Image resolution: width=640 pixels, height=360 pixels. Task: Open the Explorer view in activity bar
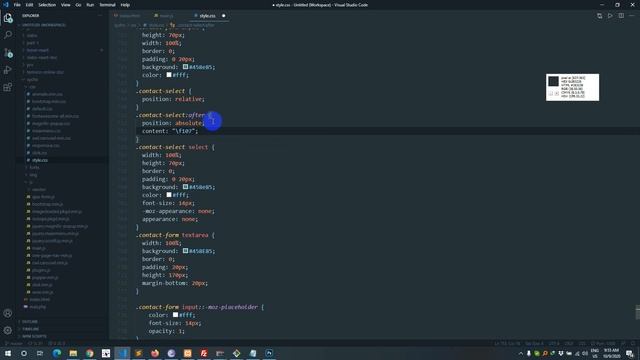[x=8, y=18]
